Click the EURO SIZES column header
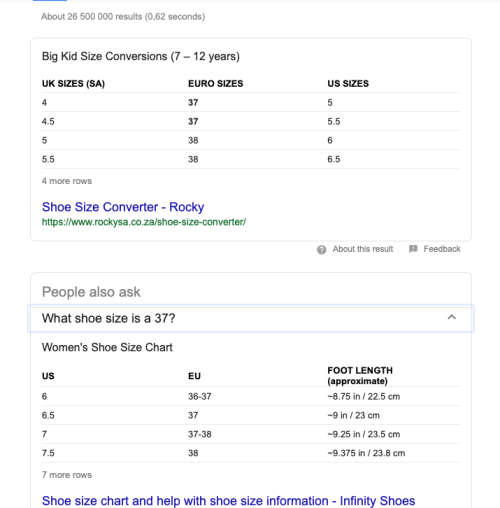 216,84
